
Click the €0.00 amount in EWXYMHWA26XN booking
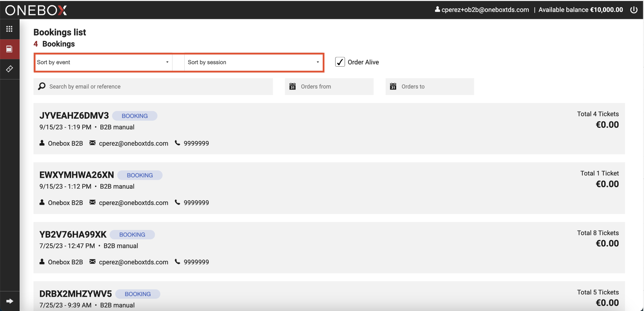point(607,184)
